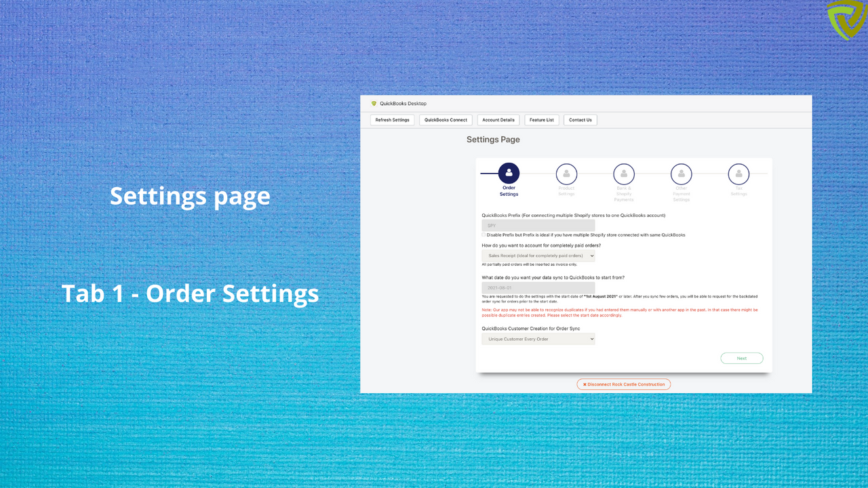This screenshot has width=868, height=488.
Task: Open the Sales Receipt payment type dropdown
Action: tap(538, 256)
